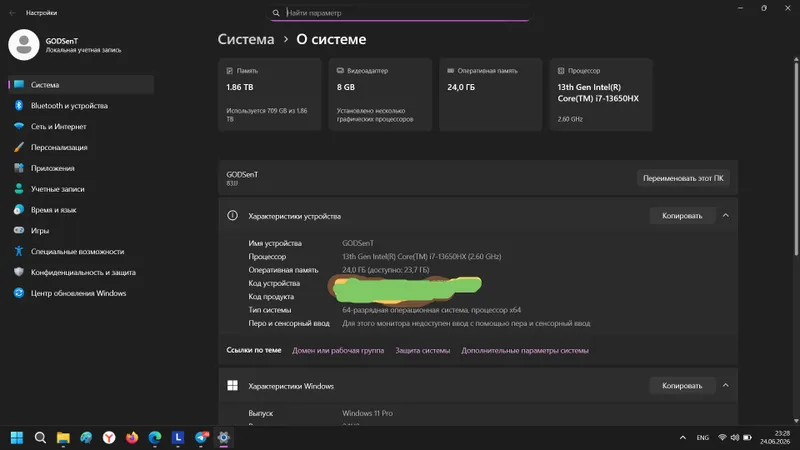The image size is (800, 450).
Task: Open Telegram from taskbar
Action: click(x=201, y=438)
